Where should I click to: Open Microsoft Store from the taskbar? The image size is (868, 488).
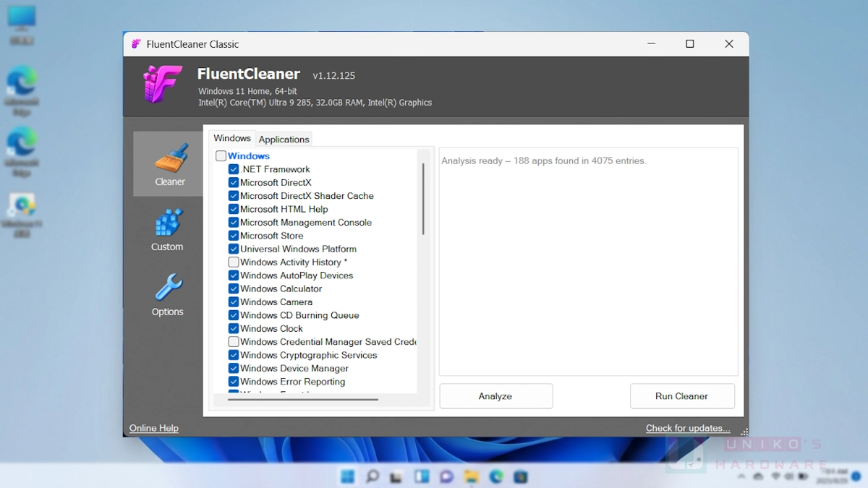click(x=521, y=476)
